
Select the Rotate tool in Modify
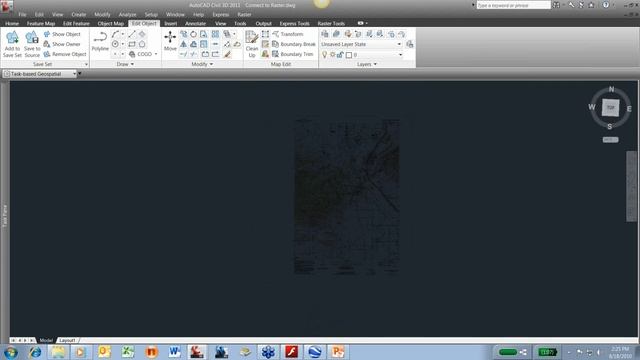pyautogui.click(x=193, y=34)
